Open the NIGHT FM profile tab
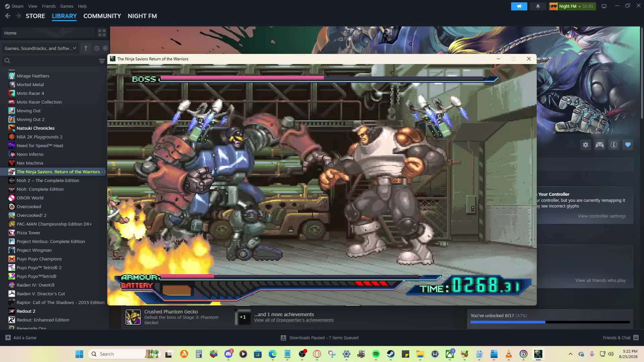 [142, 16]
